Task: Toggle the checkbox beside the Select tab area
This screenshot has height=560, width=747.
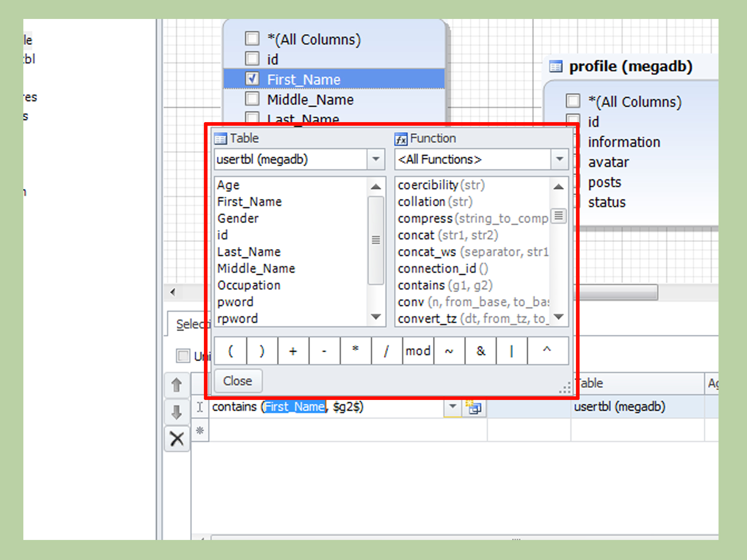Action: point(183,355)
